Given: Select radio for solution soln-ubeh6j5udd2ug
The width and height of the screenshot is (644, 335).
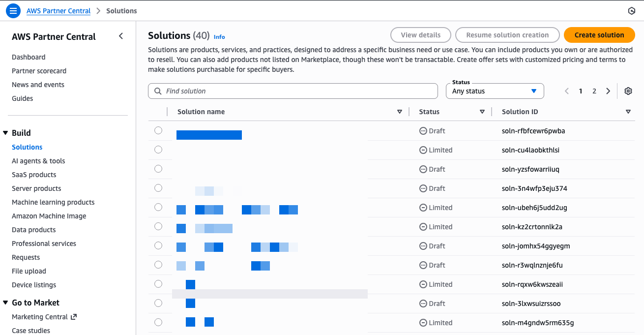Looking at the screenshot, I should pos(158,207).
